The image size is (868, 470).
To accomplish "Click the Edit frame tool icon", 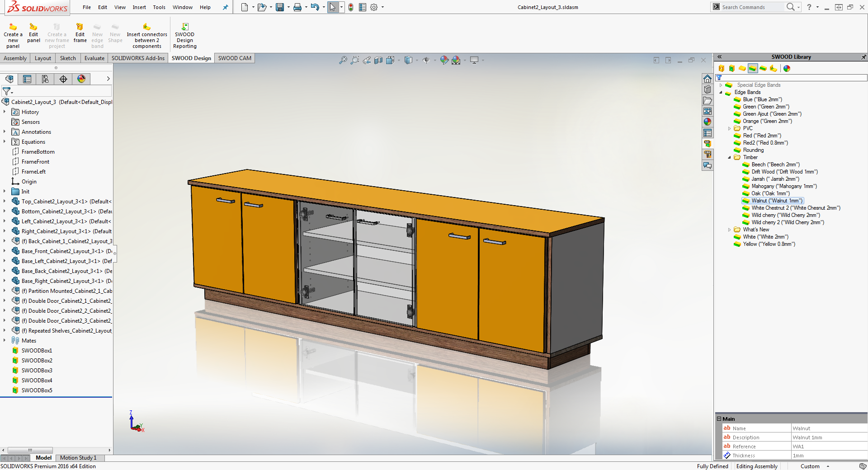I will [x=80, y=27].
